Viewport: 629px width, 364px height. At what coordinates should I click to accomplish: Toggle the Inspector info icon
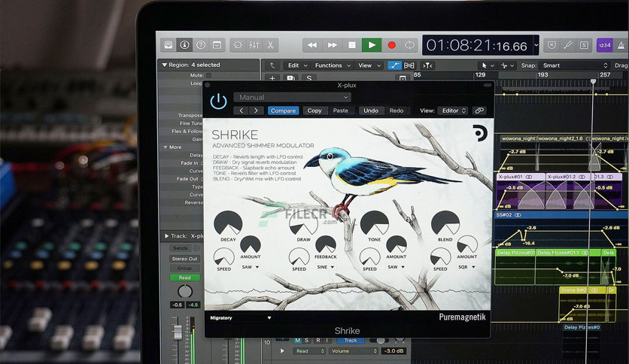184,45
